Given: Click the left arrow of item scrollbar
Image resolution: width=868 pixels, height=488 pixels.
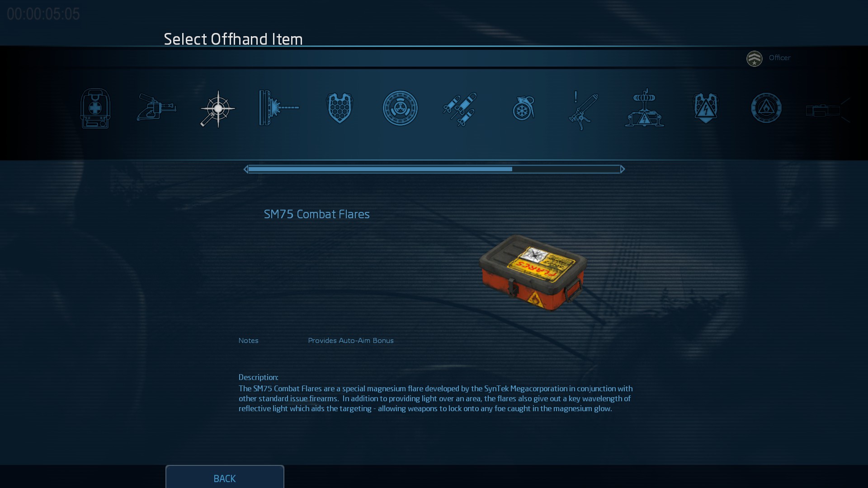Looking at the screenshot, I should click(245, 169).
